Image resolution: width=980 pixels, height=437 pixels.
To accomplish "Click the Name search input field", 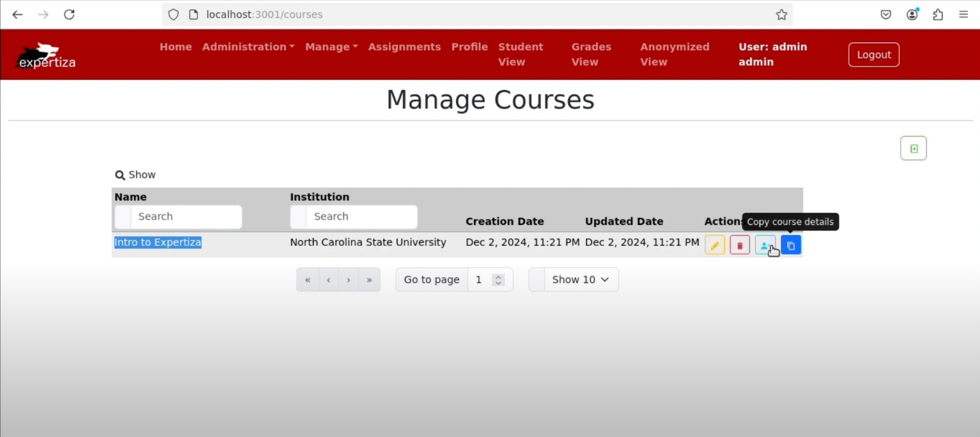I will click(185, 217).
